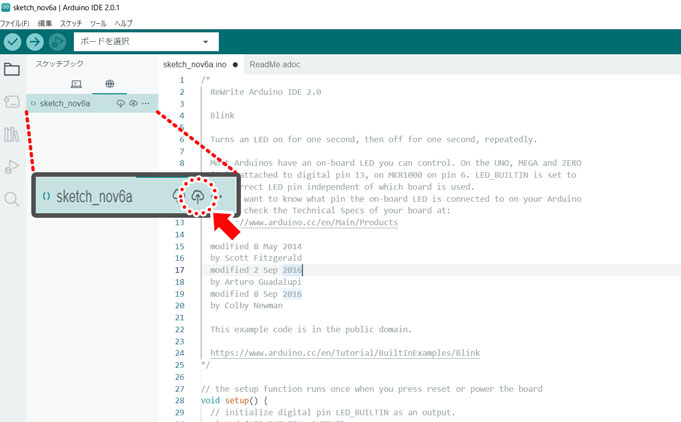Click line number 1 in the gutter

coord(182,80)
